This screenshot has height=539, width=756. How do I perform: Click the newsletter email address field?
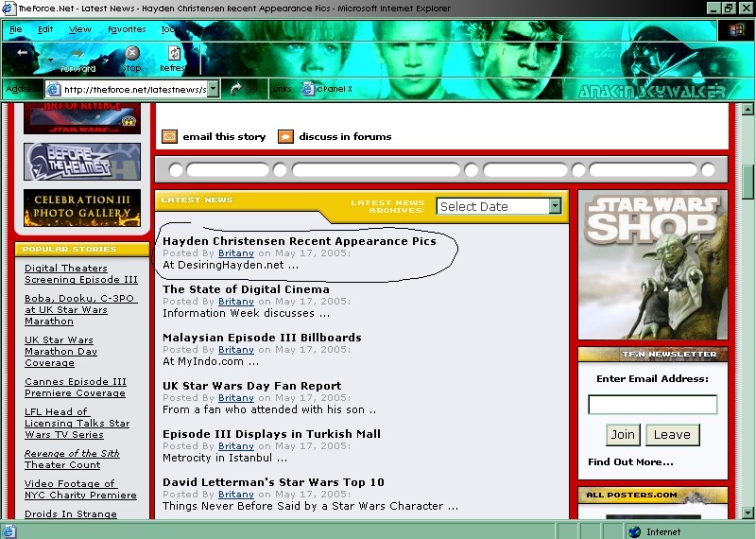[652, 405]
